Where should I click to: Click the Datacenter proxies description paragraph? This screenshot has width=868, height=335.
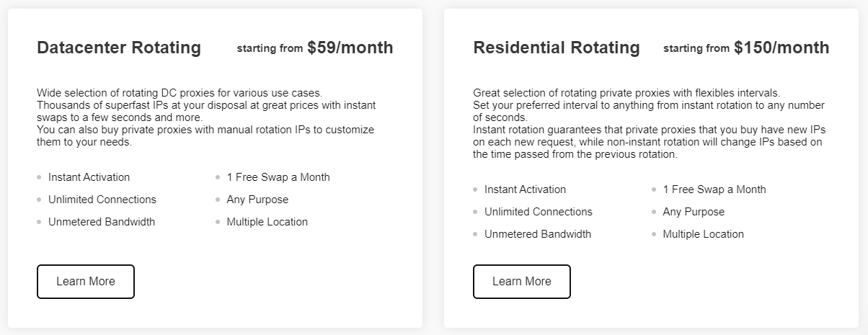pyautogui.click(x=205, y=117)
